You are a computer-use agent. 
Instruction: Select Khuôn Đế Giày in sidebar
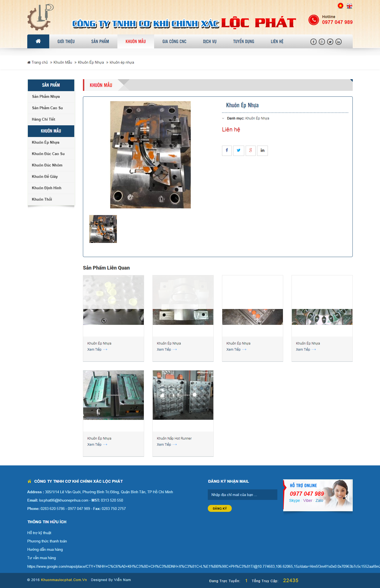(51, 177)
